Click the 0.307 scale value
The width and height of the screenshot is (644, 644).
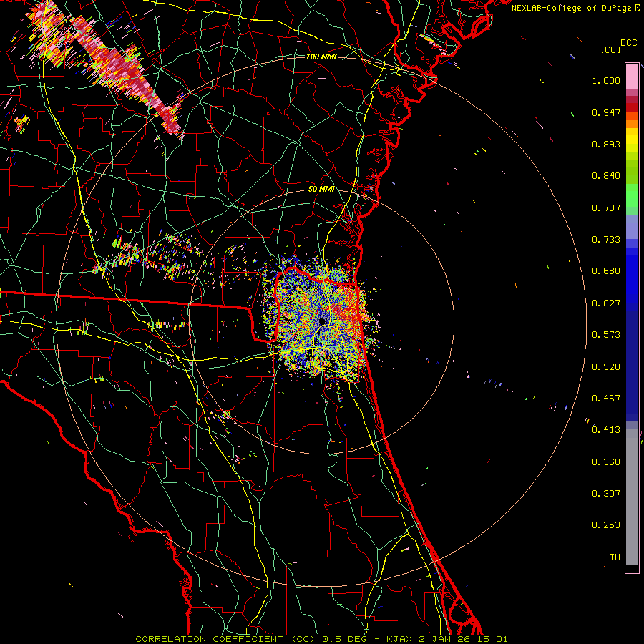606,494
